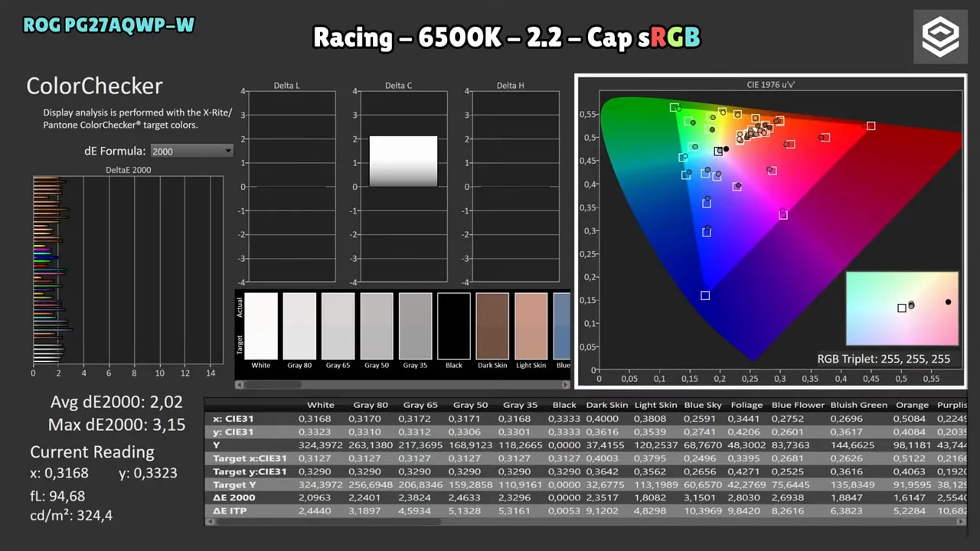This screenshot has width=980, height=551.
Task: Click the 'y: CIE31' row label
Action: point(233,432)
